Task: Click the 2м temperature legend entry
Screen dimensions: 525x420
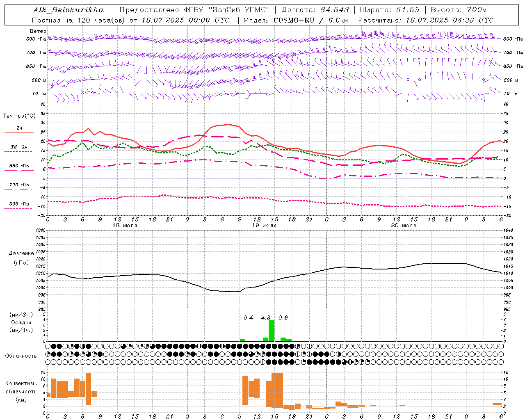Action: [19, 128]
